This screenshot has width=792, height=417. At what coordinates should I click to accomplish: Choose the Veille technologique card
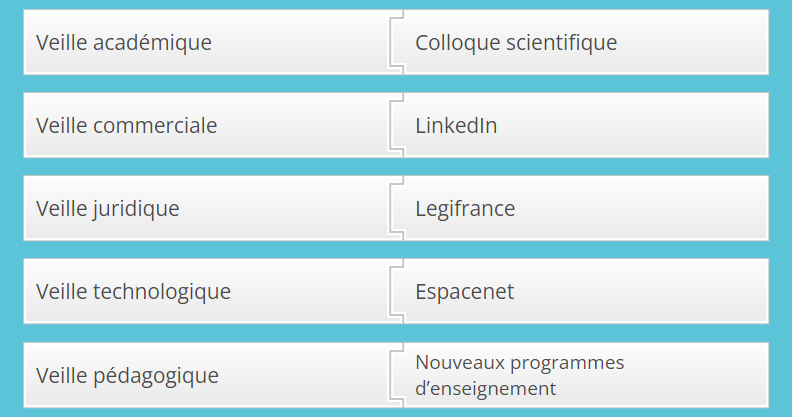click(x=200, y=292)
